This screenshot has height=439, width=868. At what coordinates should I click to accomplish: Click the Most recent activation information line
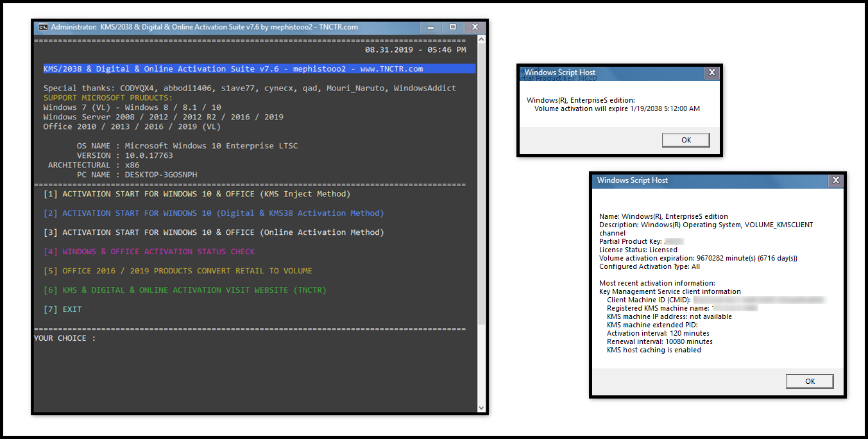[657, 283]
